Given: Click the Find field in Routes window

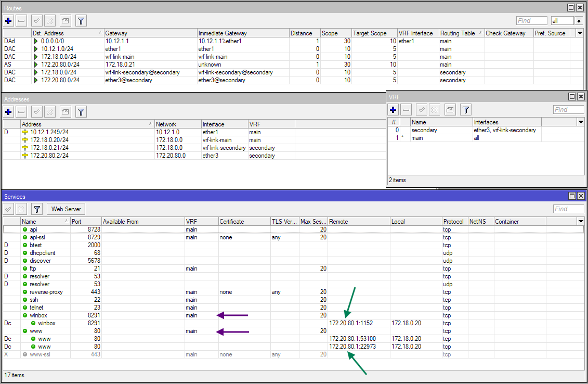Looking at the screenshot, I should pos(531,21).
